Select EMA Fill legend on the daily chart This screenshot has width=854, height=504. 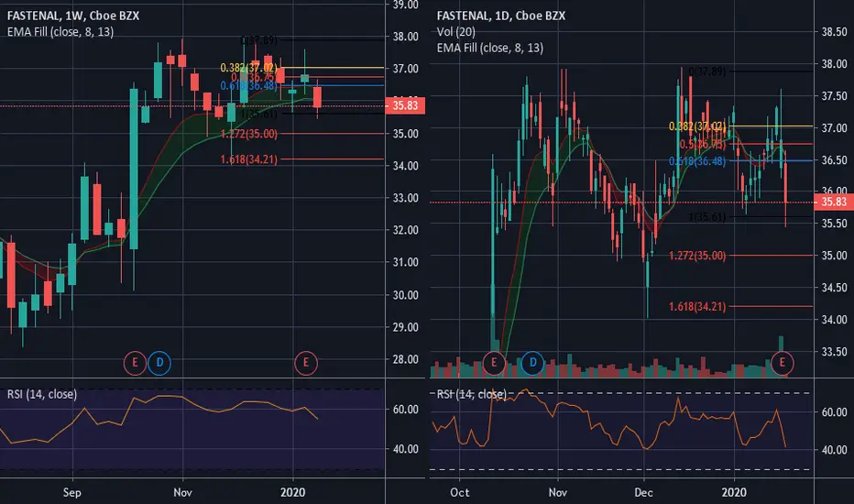point(489,48)
